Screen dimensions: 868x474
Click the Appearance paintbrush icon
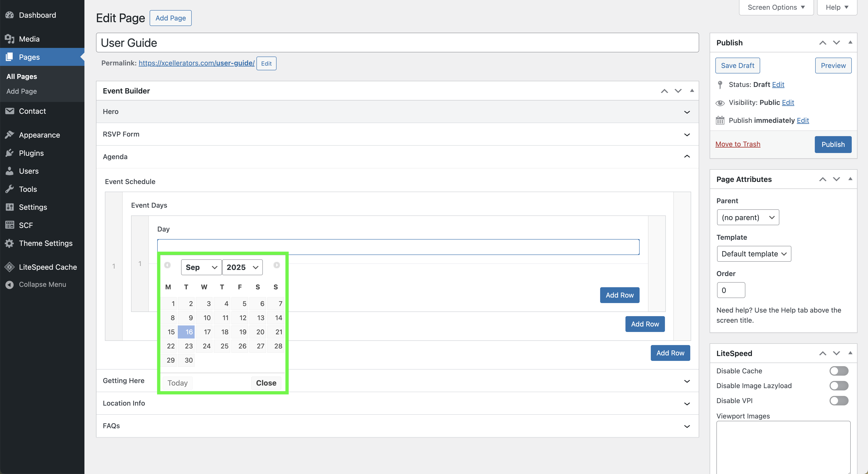point(9,135)
